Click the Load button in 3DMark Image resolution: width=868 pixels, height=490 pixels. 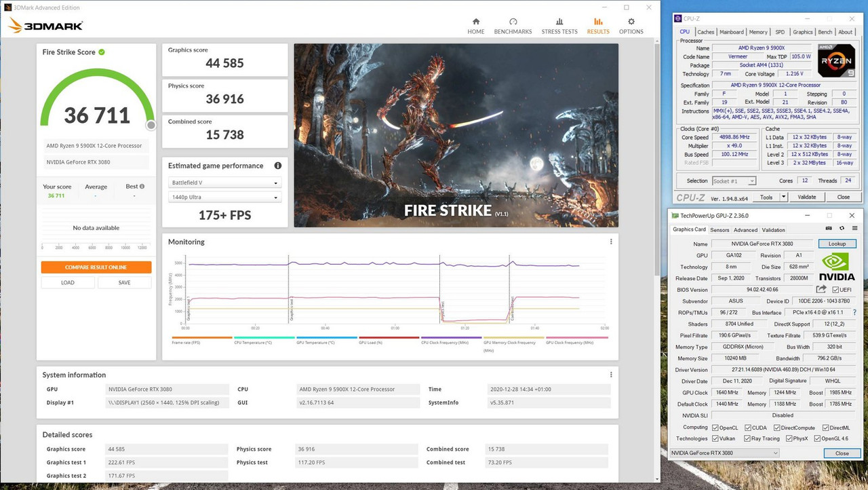pyautogui.click(x=68, y=282)
